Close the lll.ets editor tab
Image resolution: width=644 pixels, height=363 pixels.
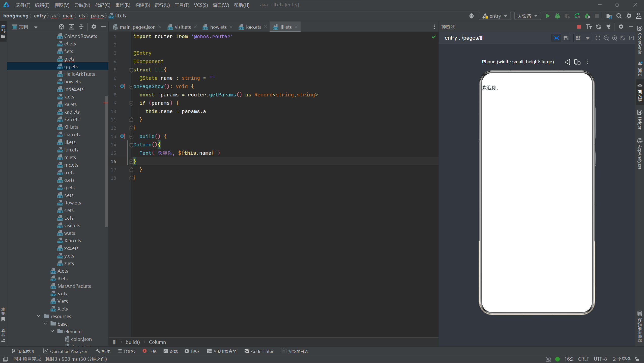(296, 27)
